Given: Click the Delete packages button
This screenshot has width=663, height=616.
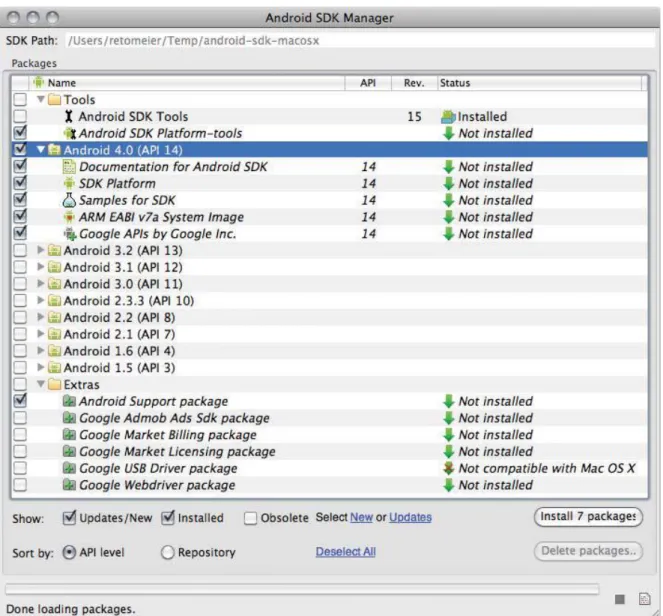Looking at the screenshot, I should tap(588, 551).
